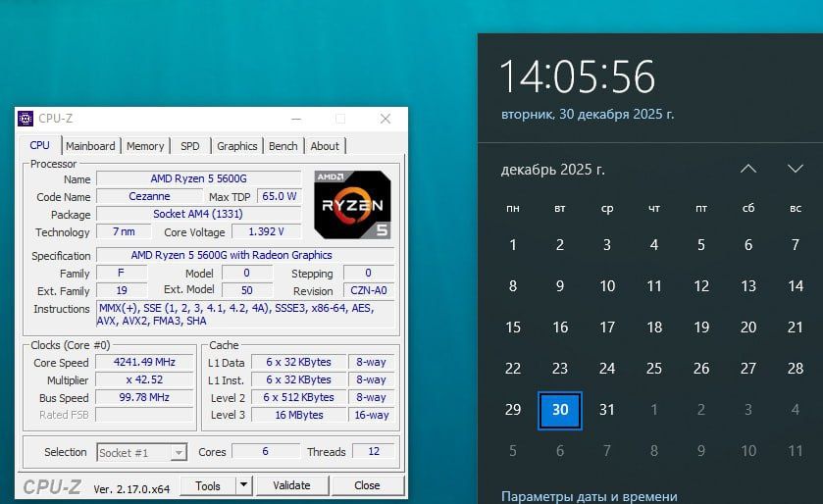823x504 pixels.
Task: Click the Revision value CZN-A0
Action: click(x=369, y=290)
